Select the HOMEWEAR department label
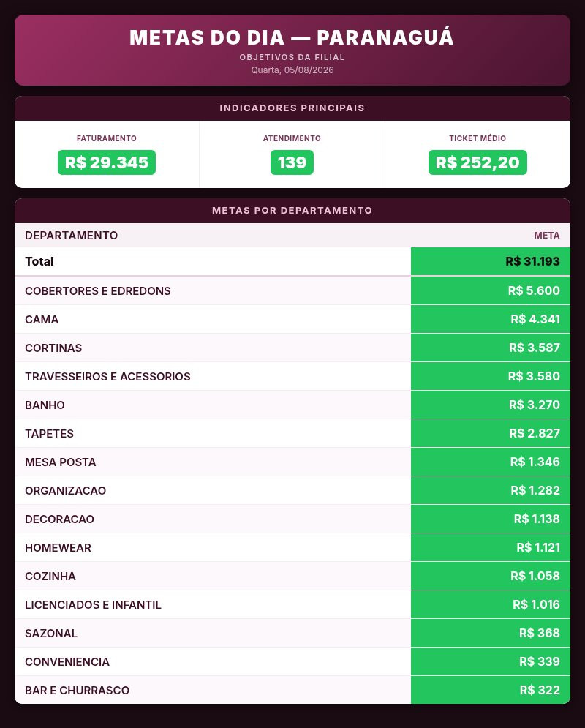This screenshot has width=585, height=728. point(58,548)
